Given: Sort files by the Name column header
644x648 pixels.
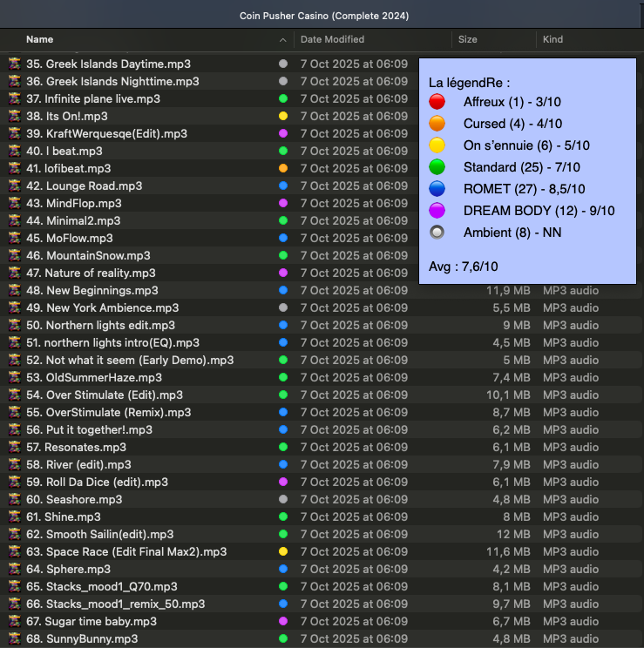Looking at the screenshot, I should tap(40, 40).
